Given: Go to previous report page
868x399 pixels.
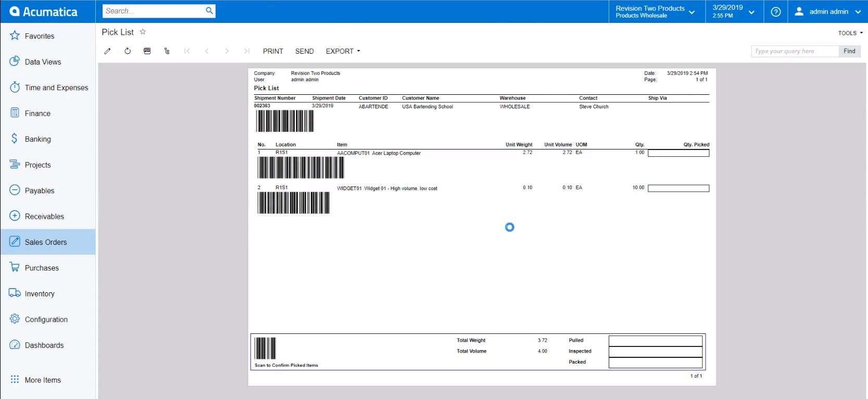Looking at the screenshot, I should (x=207, y=51).
